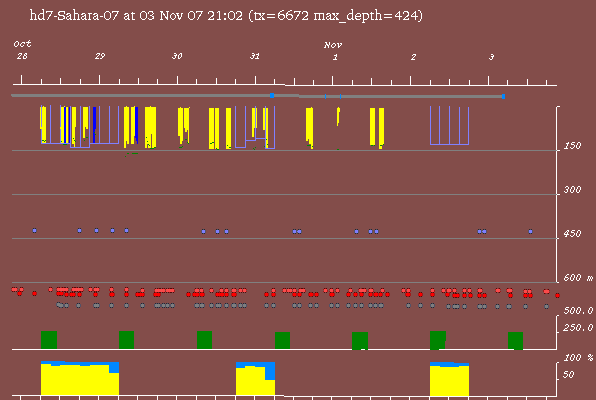Click the axis value "500.0"
This screenshot has width=596, height=400.
(x=578, y=311)
